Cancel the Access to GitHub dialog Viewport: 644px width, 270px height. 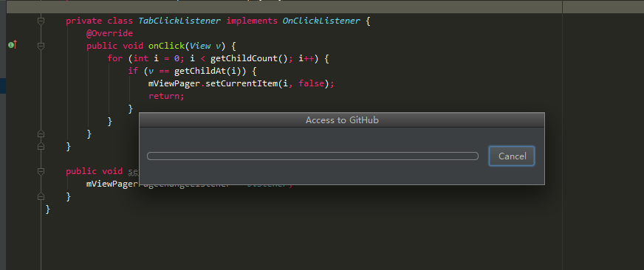pos(512,156)
